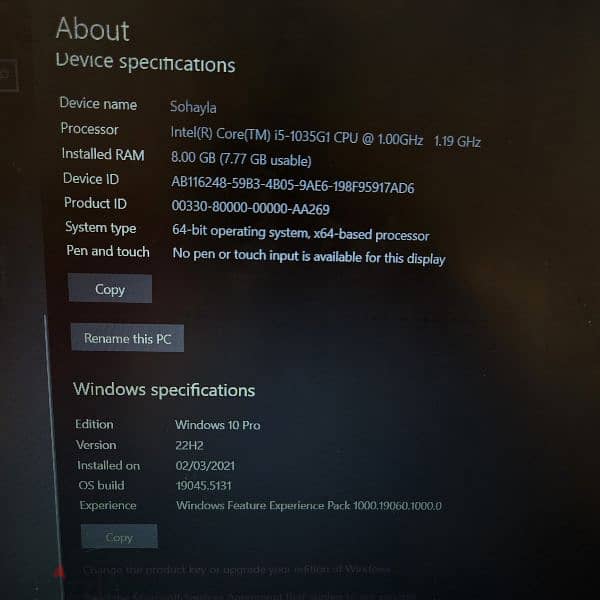Click the 'OS build' label
Viewport: 600px width, 600px height.
click(101, 485)
